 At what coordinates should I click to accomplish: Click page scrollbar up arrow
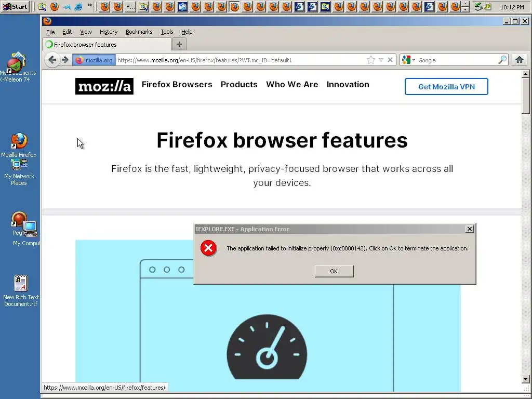coord(526,74)
